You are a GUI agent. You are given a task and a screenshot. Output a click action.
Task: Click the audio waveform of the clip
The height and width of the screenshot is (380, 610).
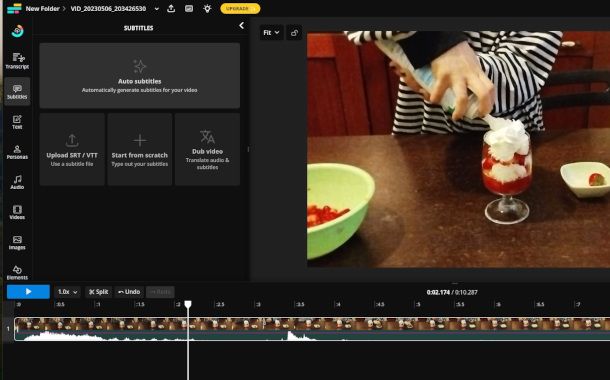coord(312,335)
